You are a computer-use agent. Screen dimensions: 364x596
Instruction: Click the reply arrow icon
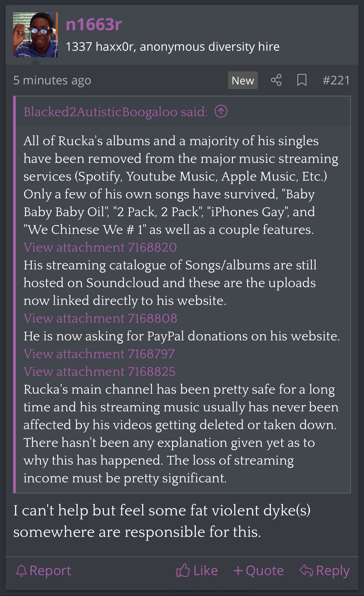tap(306, 570)
